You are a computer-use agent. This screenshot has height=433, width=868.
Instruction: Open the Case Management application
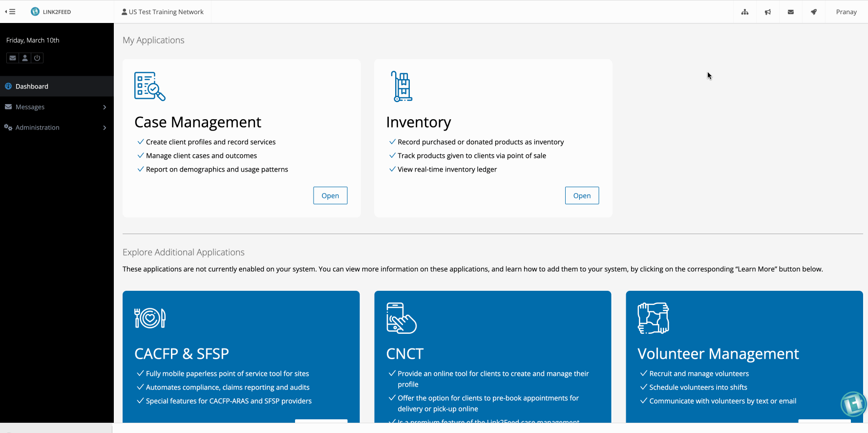(330, 195)
